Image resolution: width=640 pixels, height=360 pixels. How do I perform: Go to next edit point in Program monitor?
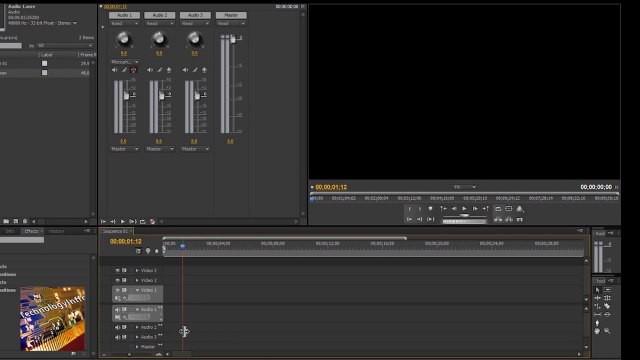tap(485, 209)
